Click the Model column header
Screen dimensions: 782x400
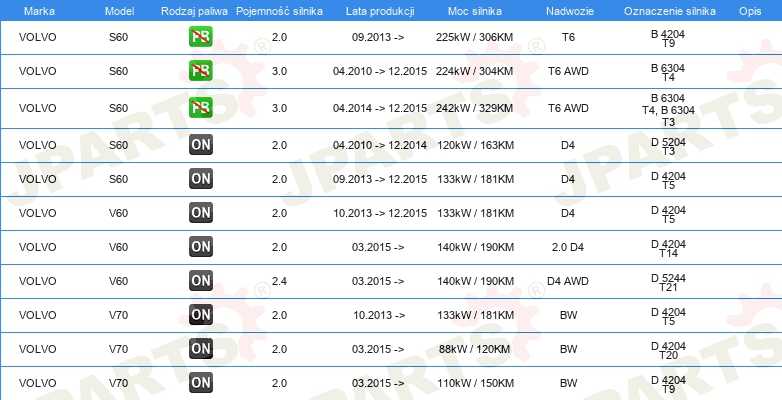[119, 11]
